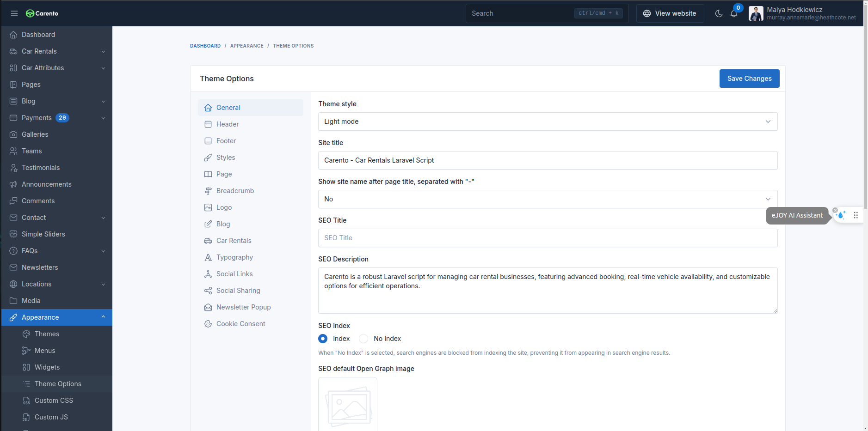Click the top Search field
Viewport: 868px width, 431px height.
547,13
